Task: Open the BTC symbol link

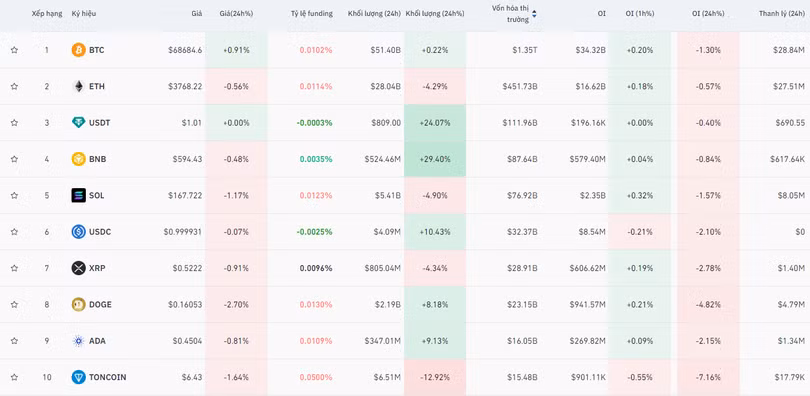Action: tap(97, 50)
